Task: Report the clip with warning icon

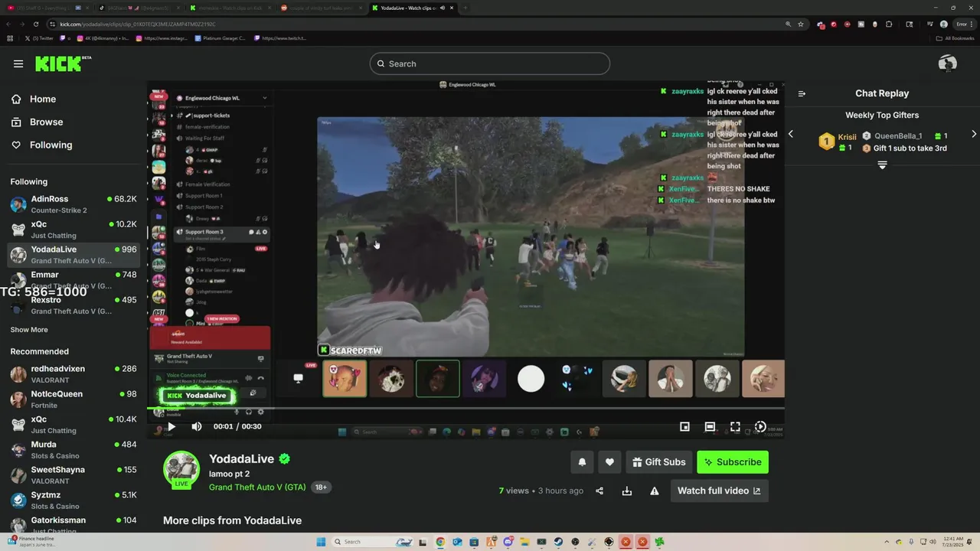Action: pyautogui.click(x=655, y=491)
